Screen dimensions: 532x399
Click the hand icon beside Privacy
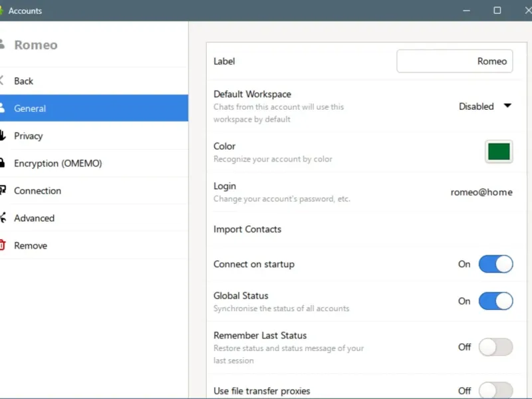click(2, 136)
